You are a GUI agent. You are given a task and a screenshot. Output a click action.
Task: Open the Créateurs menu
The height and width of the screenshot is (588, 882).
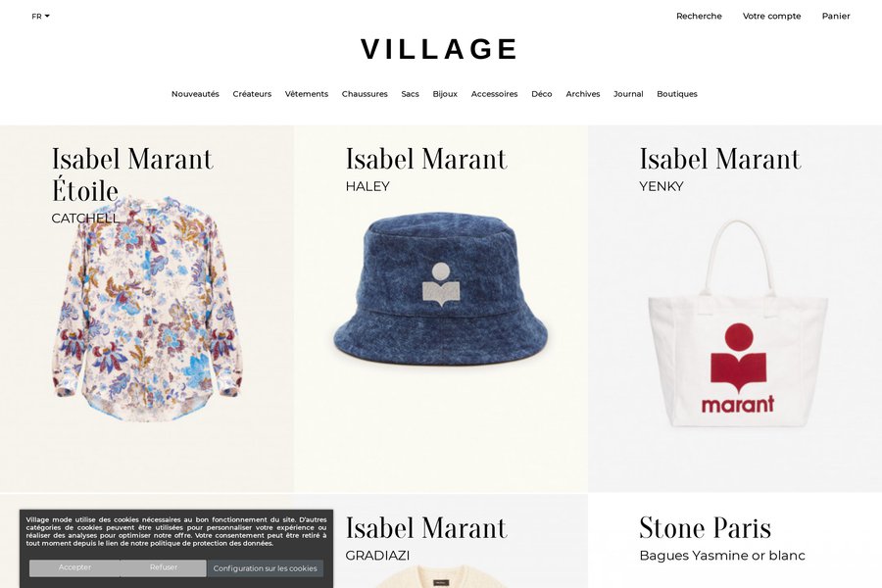coord(252,94)
